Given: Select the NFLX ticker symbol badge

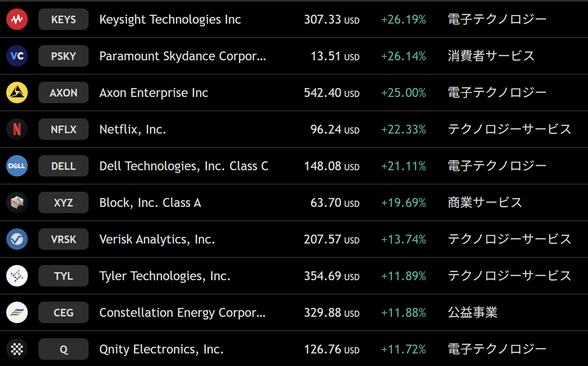Looking at the screenshot, I should [x=64, y=130].
